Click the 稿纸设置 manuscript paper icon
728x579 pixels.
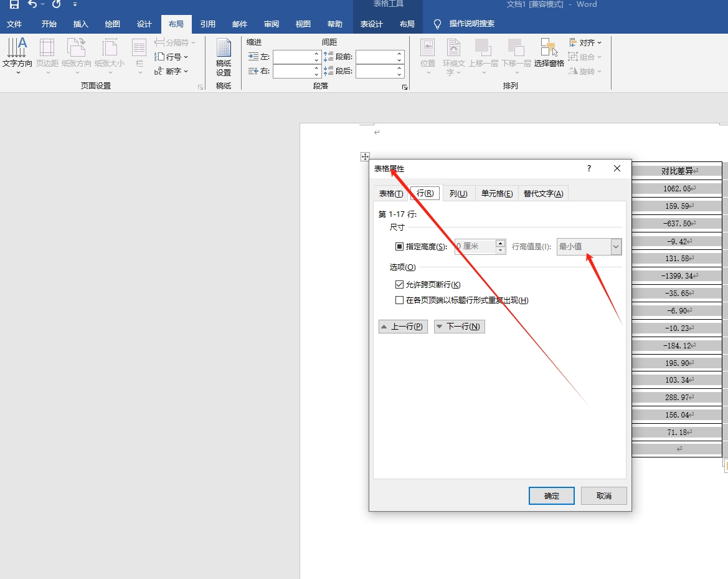[x=224, y=57]
